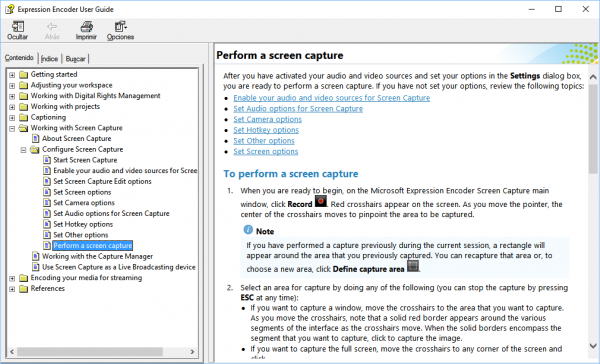
Task: Click the tree horizontal scrollbar thumb
Action: tap(90, 351)
